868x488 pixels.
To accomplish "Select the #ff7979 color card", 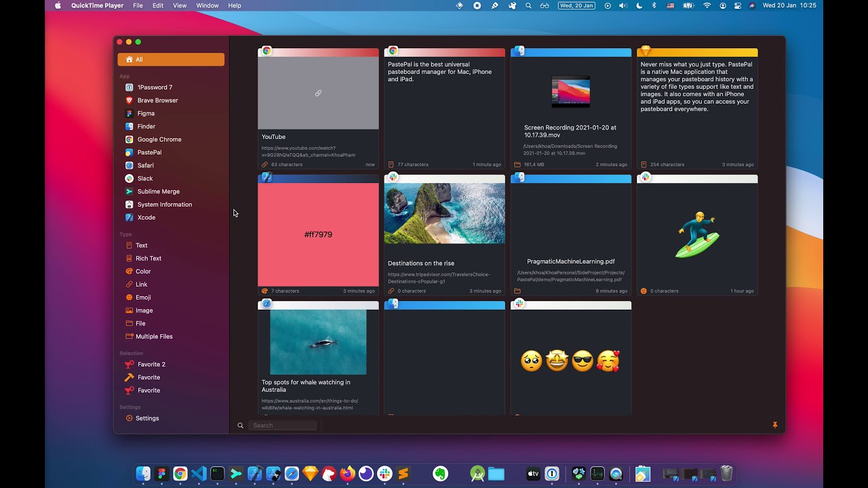I will click(318, 235).
